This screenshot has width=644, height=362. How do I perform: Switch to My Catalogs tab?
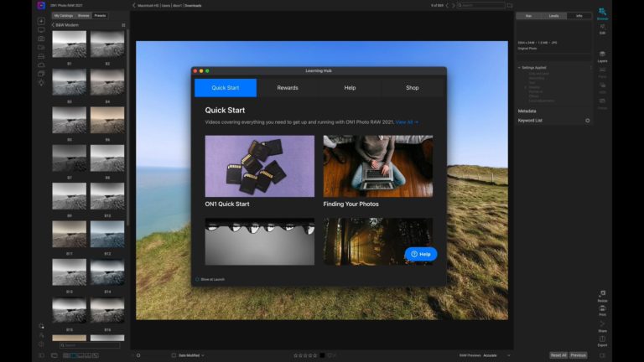click(x=63, y=16)
